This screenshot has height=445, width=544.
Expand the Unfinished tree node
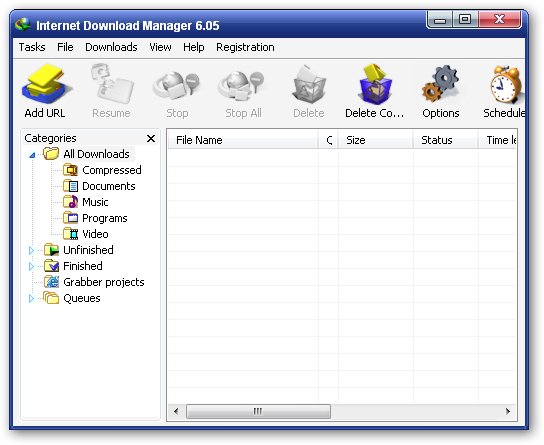(31, 250)
